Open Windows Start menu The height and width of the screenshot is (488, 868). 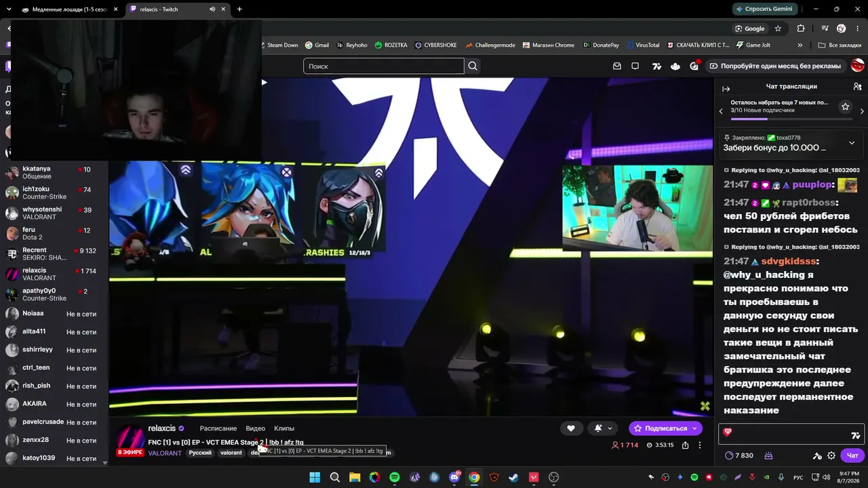pyautogui.click(x=315, y=477)
